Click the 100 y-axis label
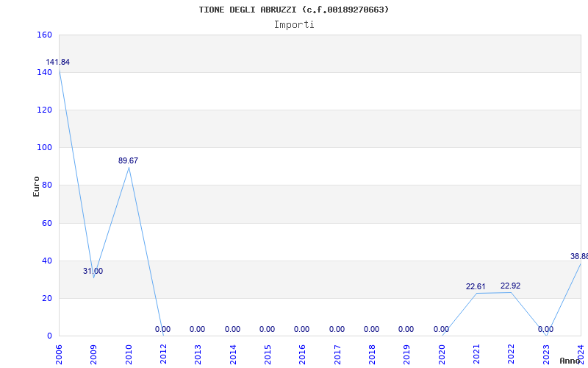Image resolution: width=588 pixels, height=368 pixels. (44, 148)
